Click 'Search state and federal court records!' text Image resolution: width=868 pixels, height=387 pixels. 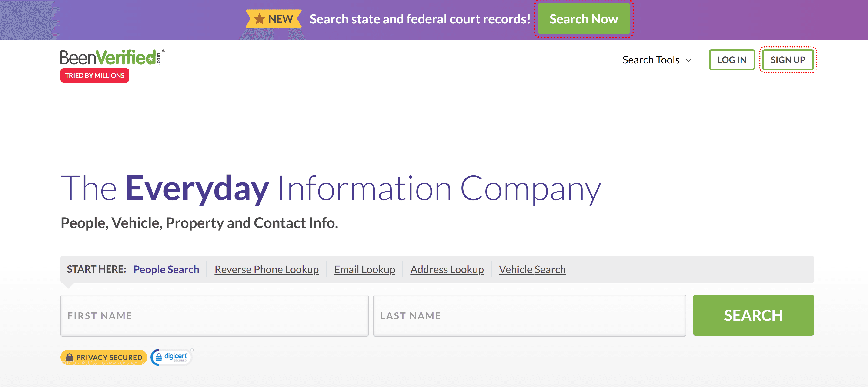(420, 19)
